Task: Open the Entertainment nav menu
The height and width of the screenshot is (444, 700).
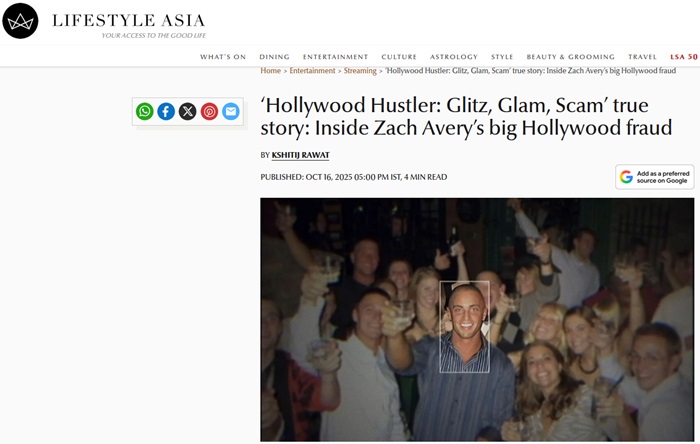Action: (335, 57)
